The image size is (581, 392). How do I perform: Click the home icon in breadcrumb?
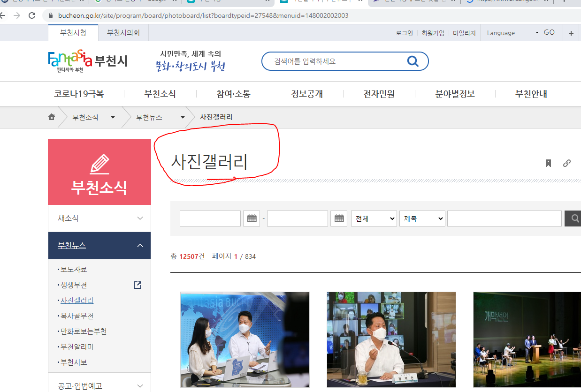[52, 117]
